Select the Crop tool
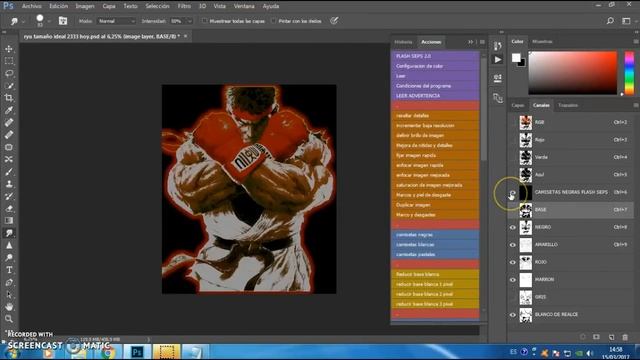This screenshot has height=360, width=640. [x=9, y=98]
